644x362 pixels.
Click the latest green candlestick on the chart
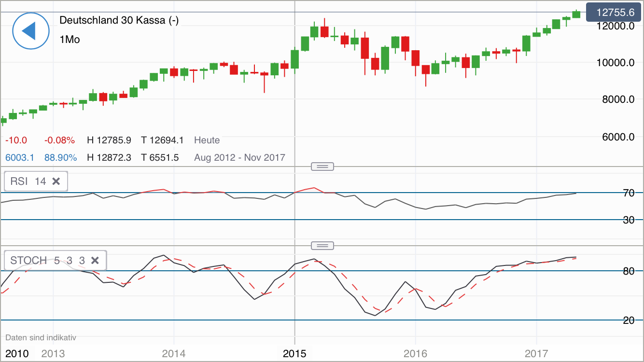576,15
